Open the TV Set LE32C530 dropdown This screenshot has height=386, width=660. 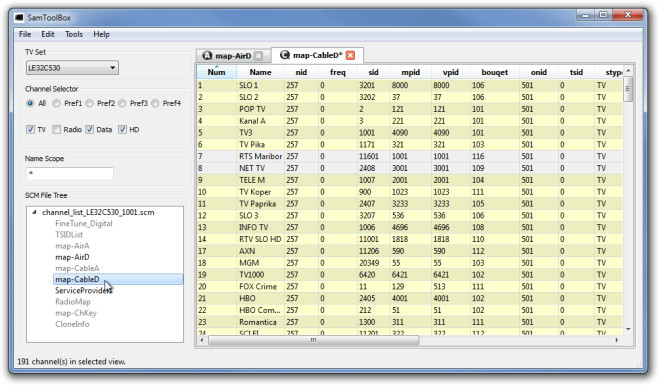pos(72,68)
